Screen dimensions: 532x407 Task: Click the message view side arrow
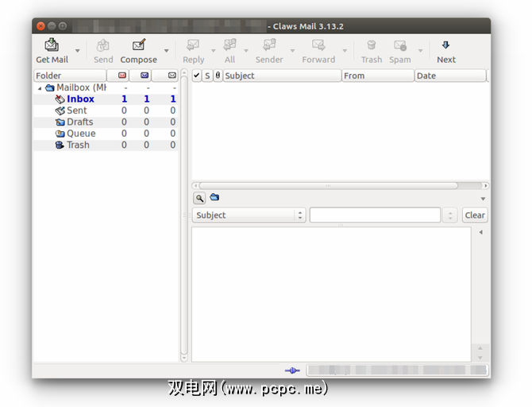tap(480, 232)
